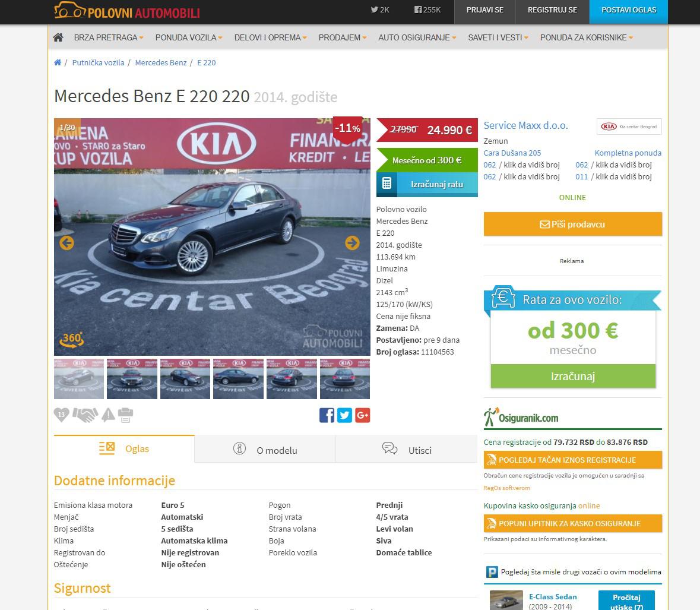Viewport: 700px width, 610px height.
Task: Open the 360 degree view icon
Action: (71, 340)
